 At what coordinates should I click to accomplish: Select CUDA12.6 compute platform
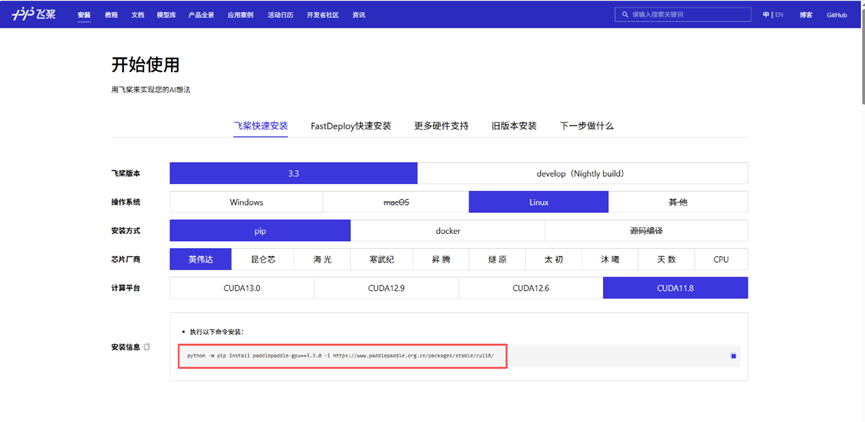[x=531, y=288]
